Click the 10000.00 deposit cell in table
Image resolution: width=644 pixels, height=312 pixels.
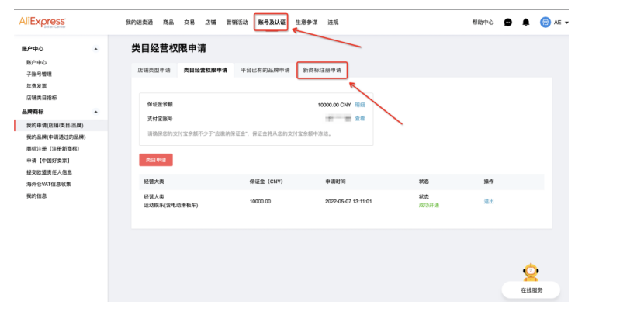point(260,202)
